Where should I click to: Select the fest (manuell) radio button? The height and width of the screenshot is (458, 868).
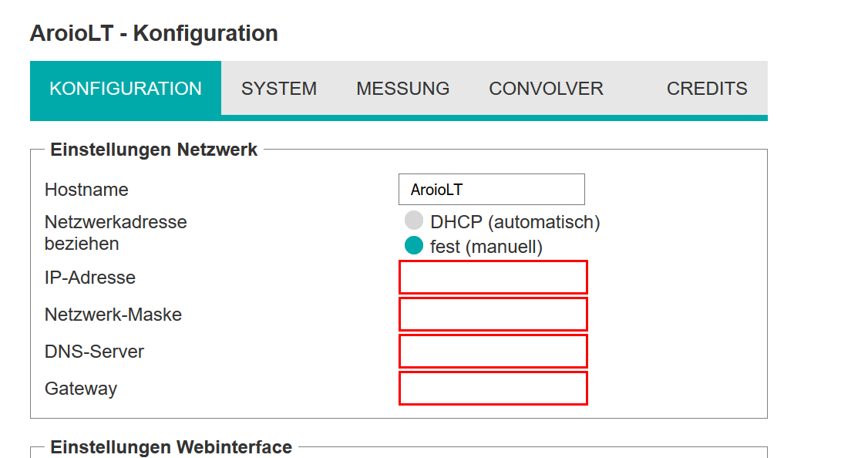[x=413, y=245]
